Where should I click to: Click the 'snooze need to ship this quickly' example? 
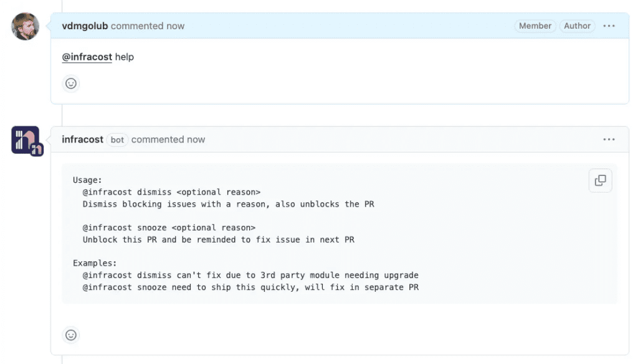pyautogui.click(x=250, y=287)
